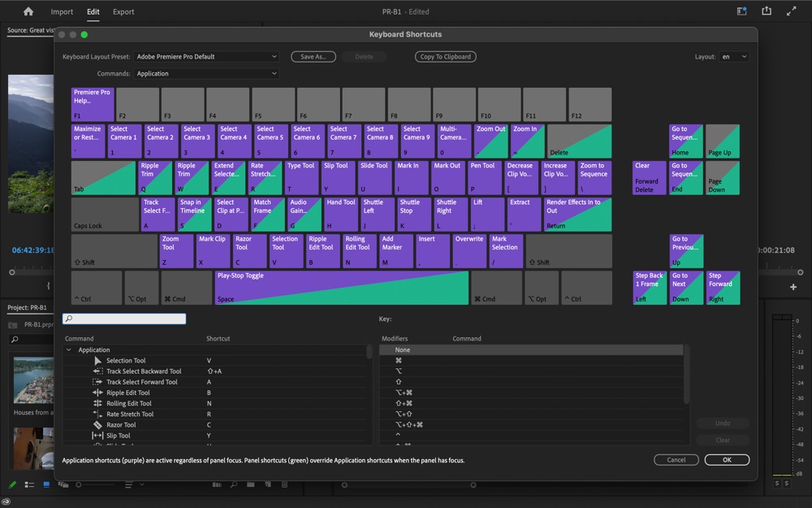The width and height of the screenshot is (812, 508).
Task: Switch Project panel to icon view
Action: click(x=46, y=484)
